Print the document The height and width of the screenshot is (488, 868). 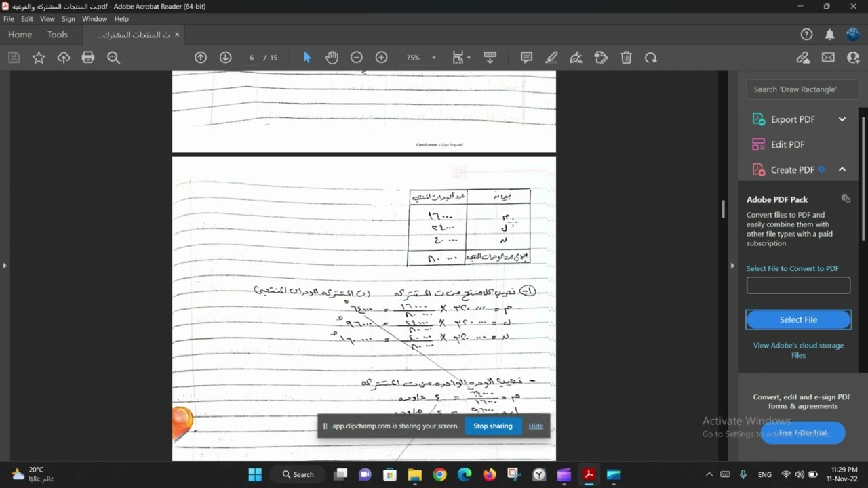[88, 58]
